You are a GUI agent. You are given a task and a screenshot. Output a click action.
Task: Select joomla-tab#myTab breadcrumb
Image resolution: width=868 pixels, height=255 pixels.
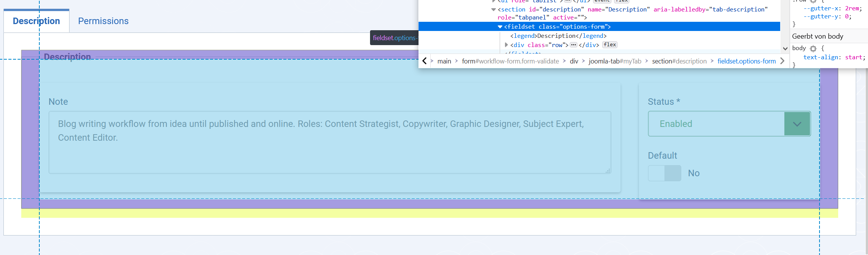click(x=615, y=61)
